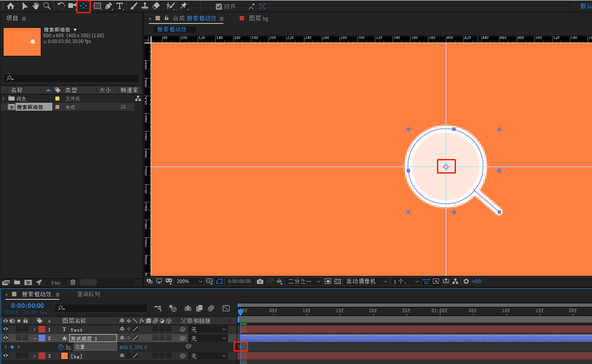The image size is (592, 364).
Task: Create a new composition from project panel
Action: click(28, 282)
